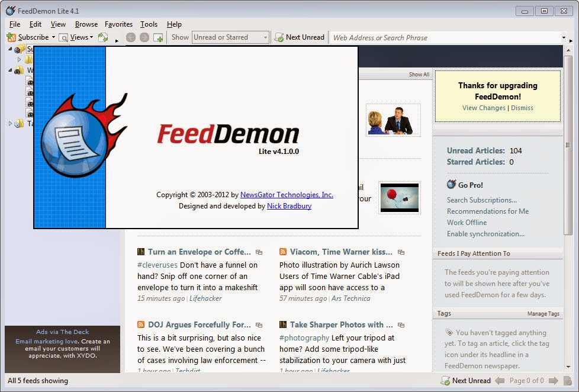The width and height of the screenshot is (579, 392).
Task: Open the red balloon video thumbnail
Action: click(400, 198)
